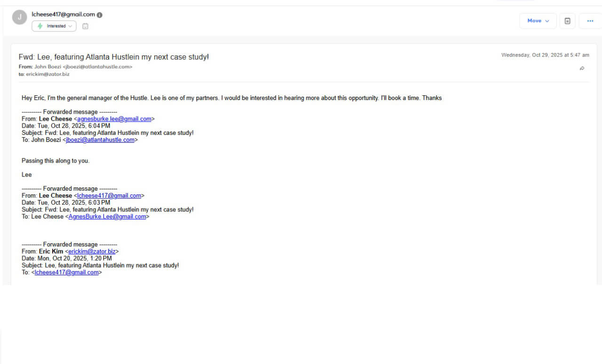Expand the Interested status dropdown

click(71, 26)
